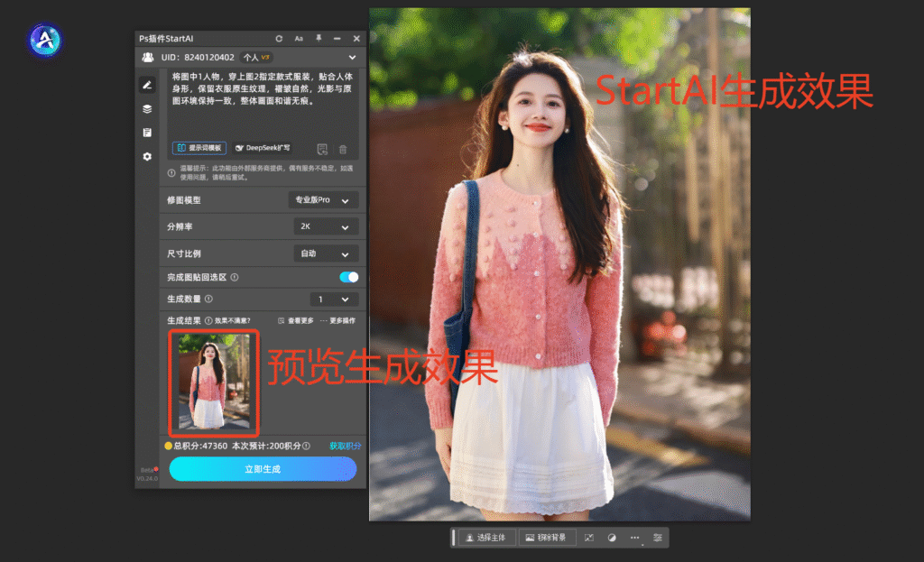Expand the 生成数量 dropdown
The height and width of the screenshot is (562, 924).
click(334, 299)
